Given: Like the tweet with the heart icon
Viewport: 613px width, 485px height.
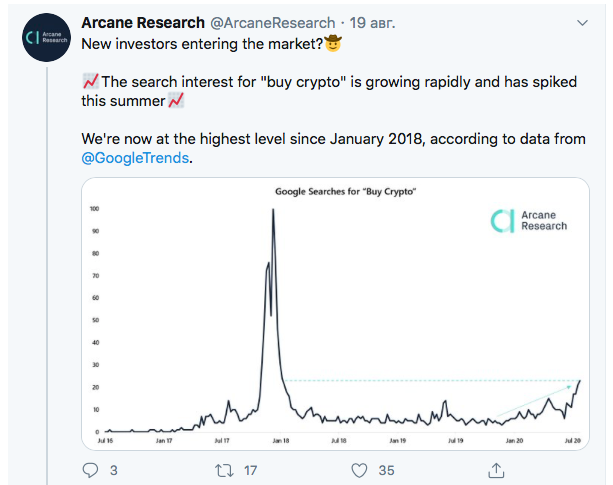Looking at the screenshot, I should tap(361, 469).
